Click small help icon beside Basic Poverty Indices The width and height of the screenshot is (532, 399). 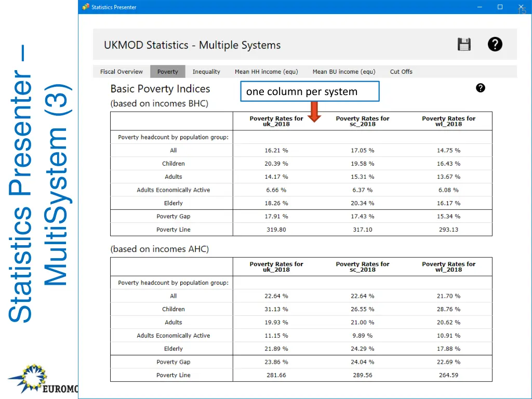coord(481,88)
